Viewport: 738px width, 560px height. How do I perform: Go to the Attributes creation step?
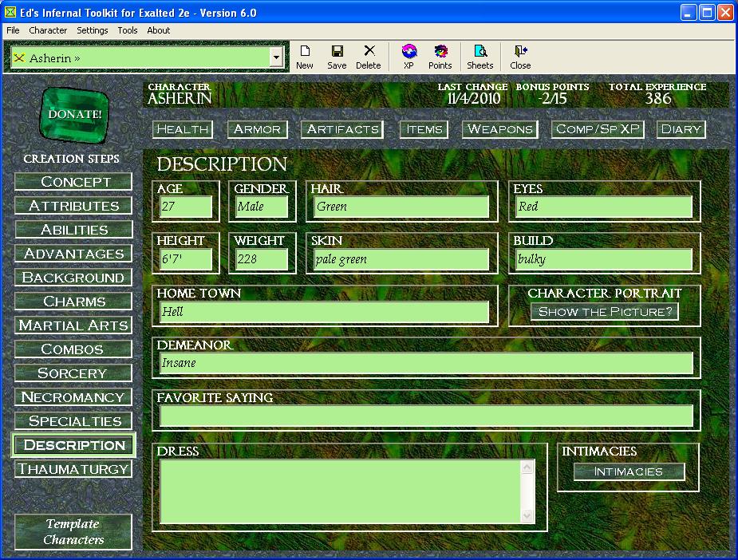click(73, 206)
